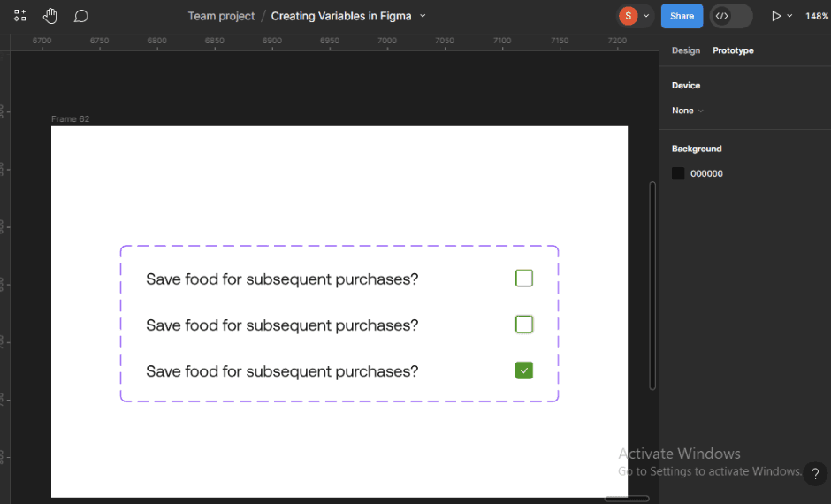Check the first row checkbox
Image resolution: width=831 pixels, height=504 pixels.
524,279
